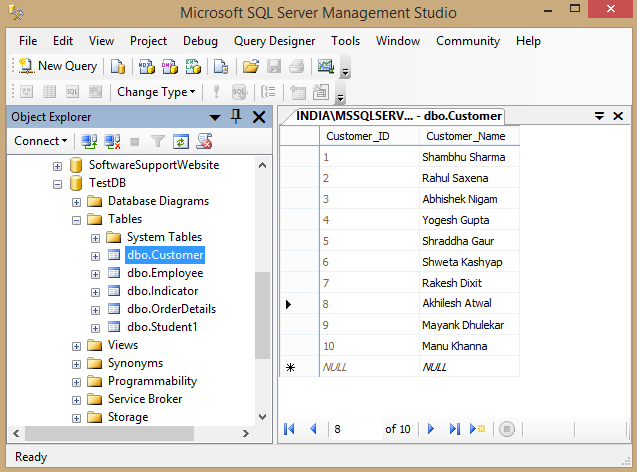Image resolution: width=637 pixels, height=472 pixels.
Task: Select the dbo.Employee table
Action: (164, 273)
